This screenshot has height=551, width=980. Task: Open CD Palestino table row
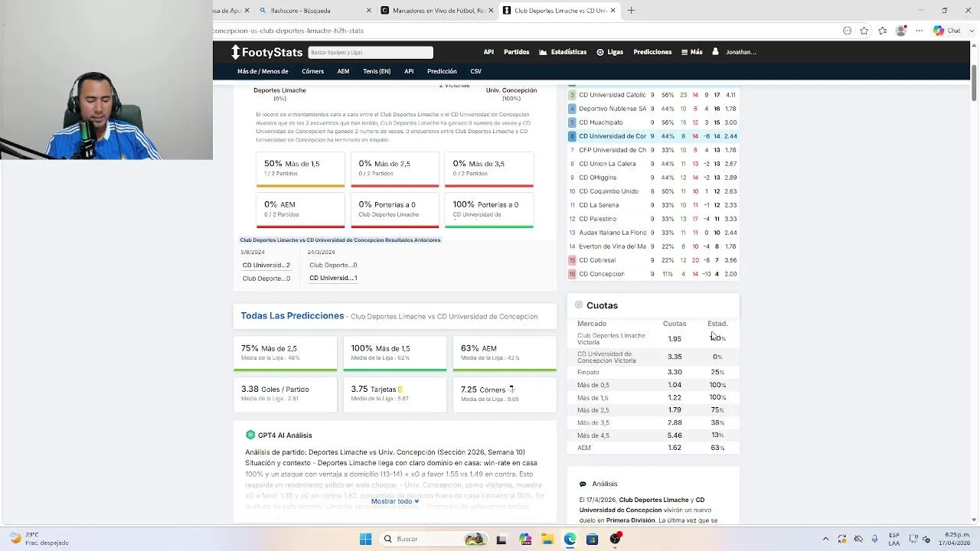pyautogui.click(x=652, y=219)
